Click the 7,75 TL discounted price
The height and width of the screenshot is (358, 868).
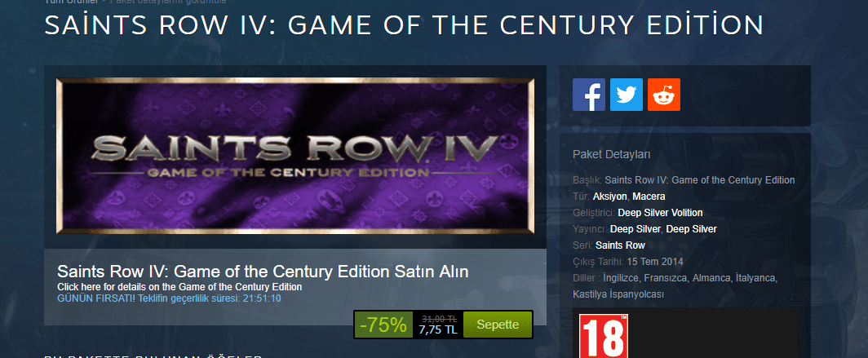click(437, 329)
